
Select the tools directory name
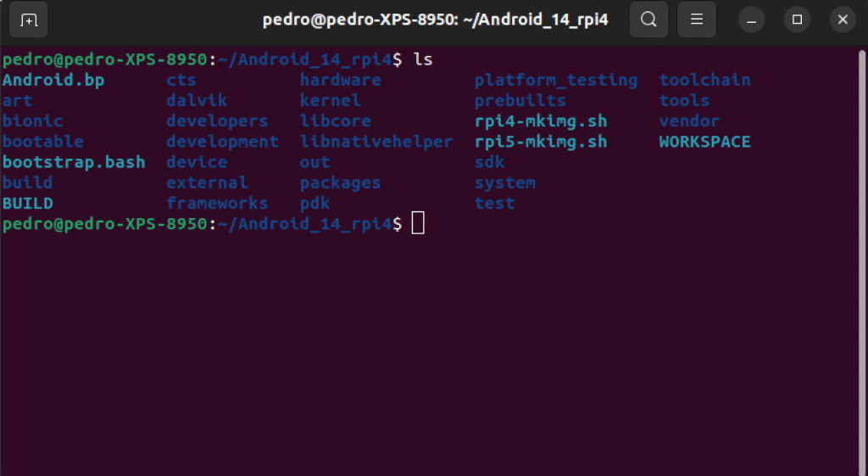(684, 100)
